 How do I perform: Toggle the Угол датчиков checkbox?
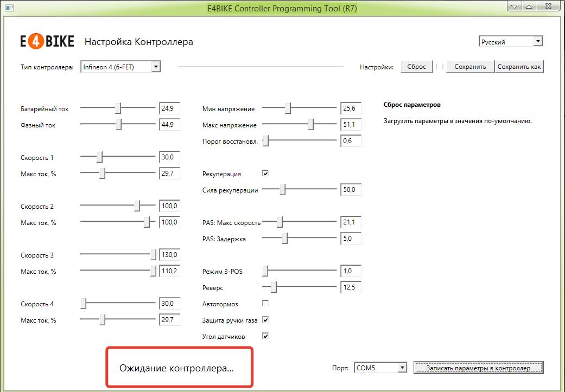point(265,336)
